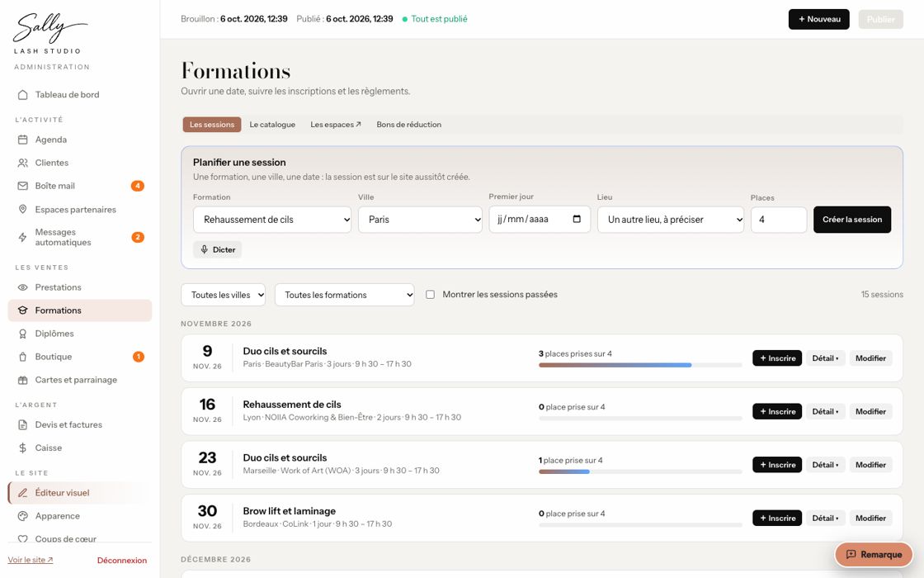Click the Messages automatiques lightning icon

point(22,237)
